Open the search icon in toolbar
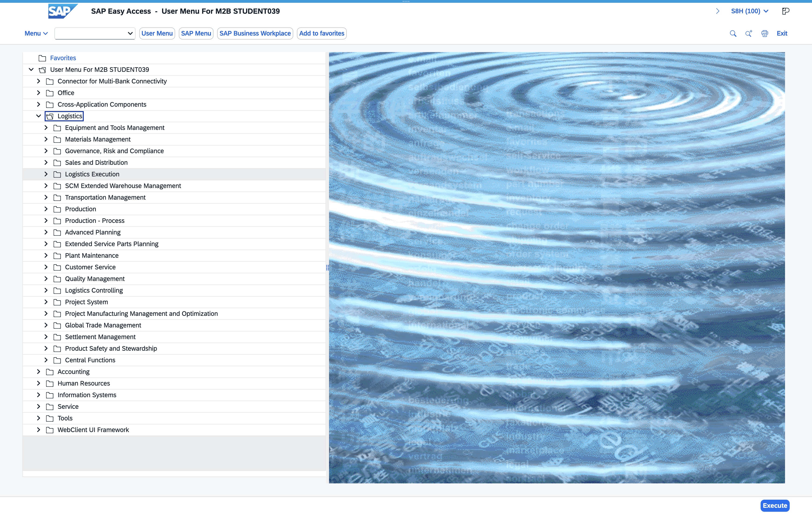The height and width of the screenshot is (515, 812). tap(733, 33)
